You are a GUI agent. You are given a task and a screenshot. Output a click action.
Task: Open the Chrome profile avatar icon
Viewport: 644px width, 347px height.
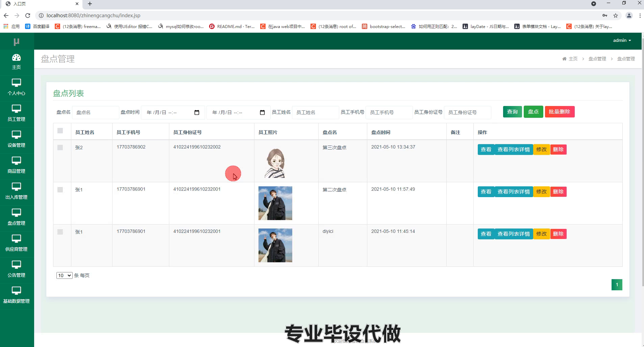(629, 16)
